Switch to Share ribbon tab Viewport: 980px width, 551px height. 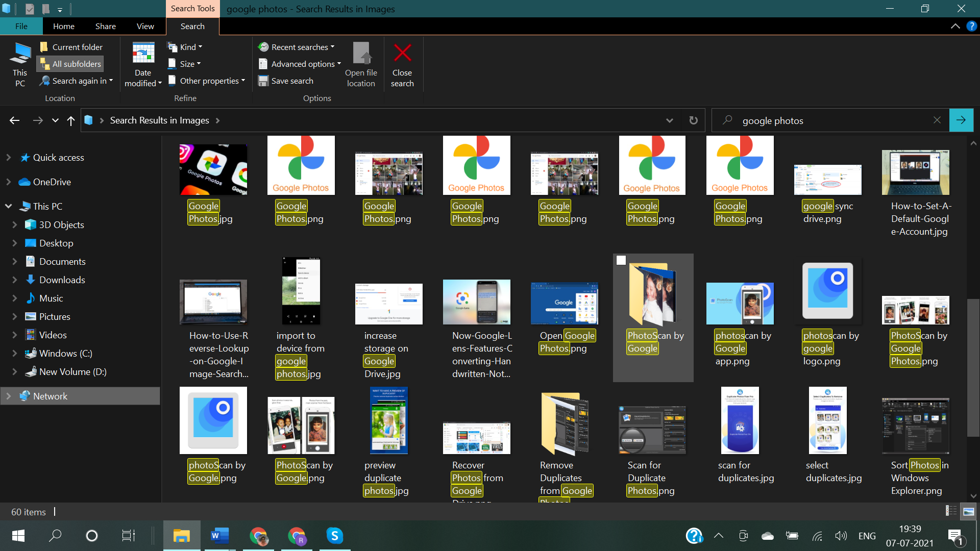tap(106, 26)
